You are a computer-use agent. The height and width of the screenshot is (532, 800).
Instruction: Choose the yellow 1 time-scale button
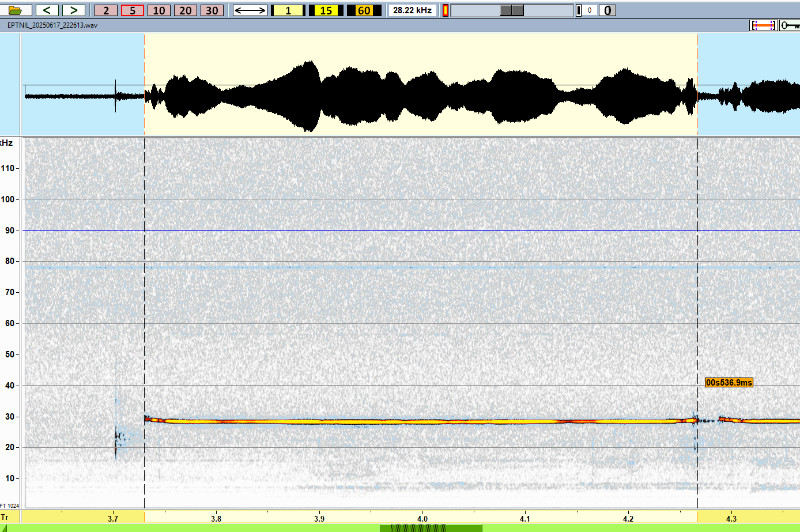click(x=288, y=10)
